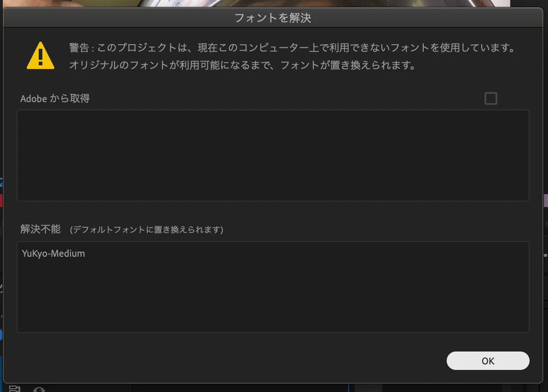Click the blue item on the left edge
The width and height of the screenshot is (548, 392).
click(x=1, y=334)
